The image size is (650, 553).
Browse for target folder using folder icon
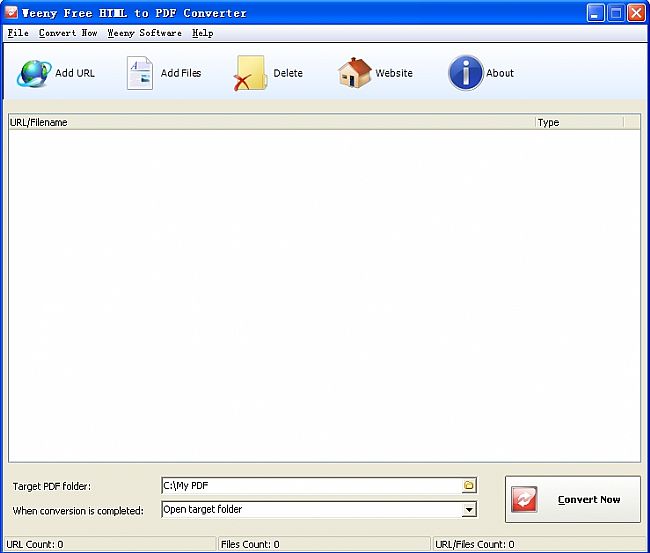(x=469, y=485)
